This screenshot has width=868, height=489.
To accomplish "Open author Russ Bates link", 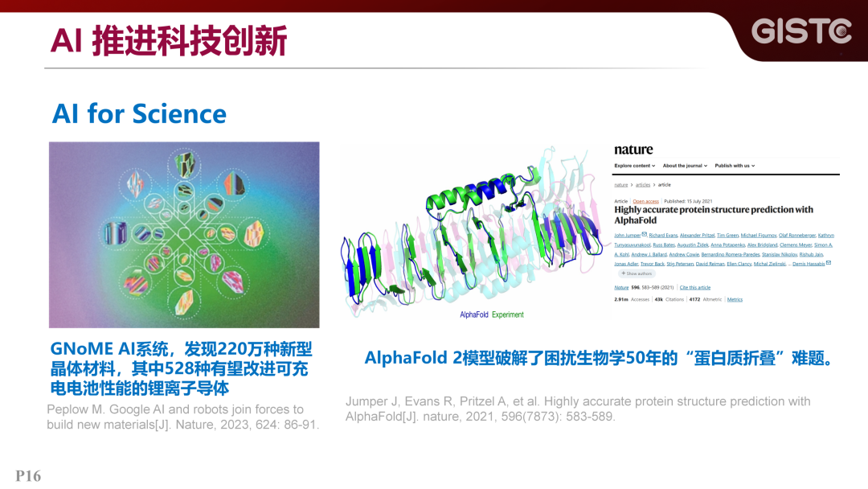I will point(664,244).
